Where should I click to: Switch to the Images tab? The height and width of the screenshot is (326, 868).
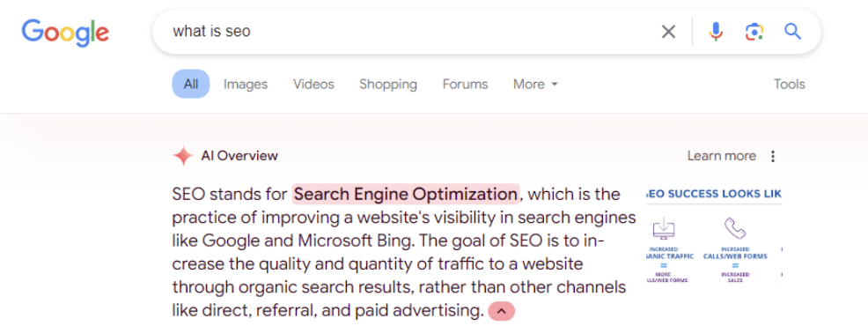pyautogui.click(x=246, y=85)
